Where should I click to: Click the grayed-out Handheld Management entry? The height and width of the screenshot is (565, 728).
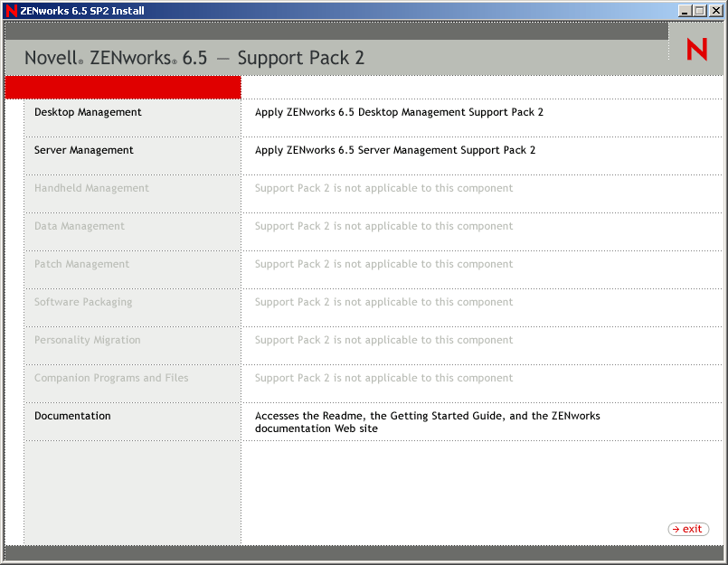[x=90, y=188]
